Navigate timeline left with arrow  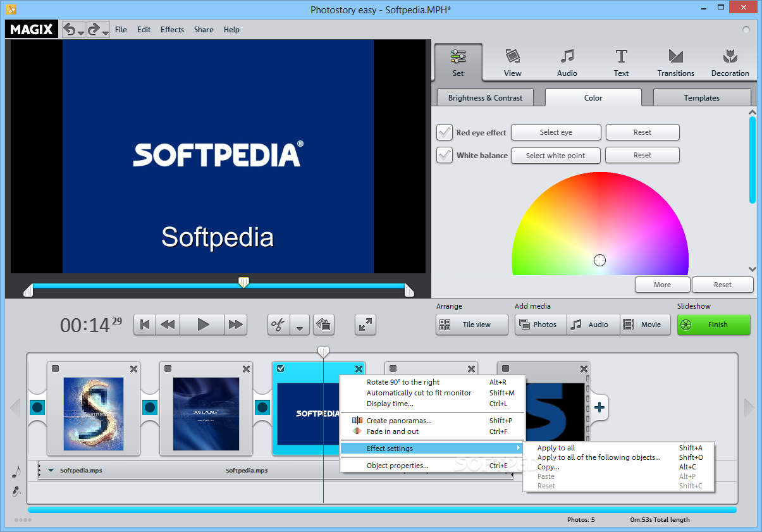pos(15,407)
